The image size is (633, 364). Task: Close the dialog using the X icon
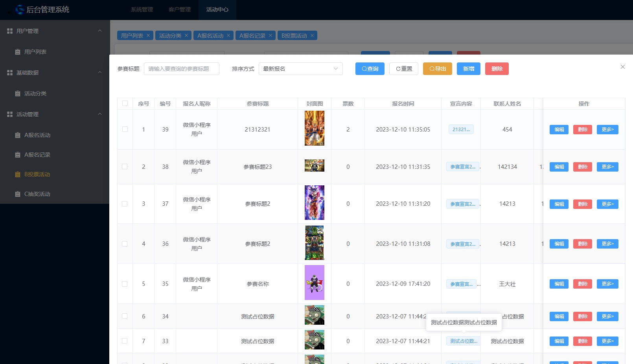tap(622, 67)
